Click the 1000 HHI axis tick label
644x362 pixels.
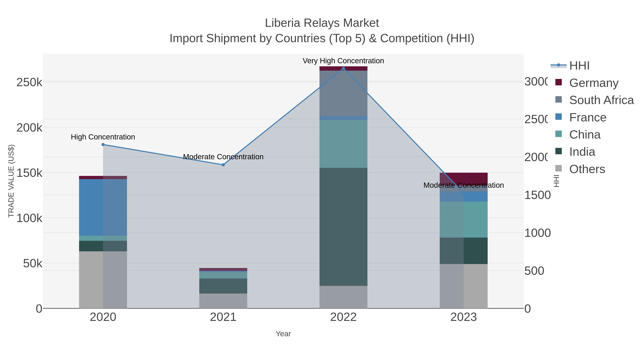[538, 233]
